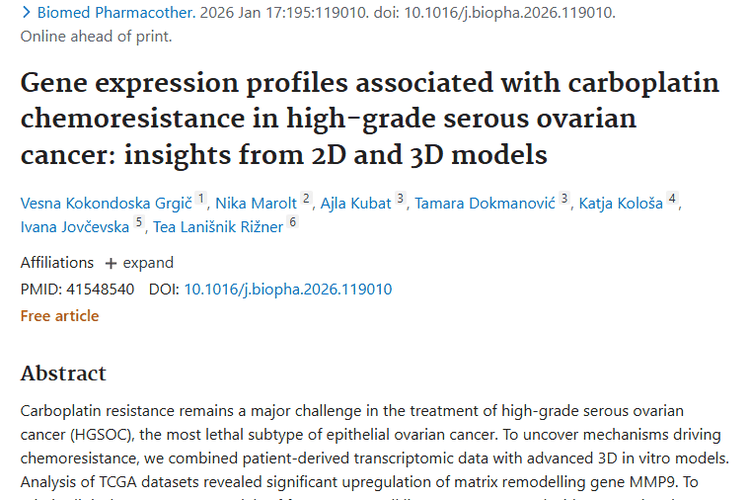Click the article title heading
Image resolution: width=750 pixels, height=500 pixels.
click(369, 119)
